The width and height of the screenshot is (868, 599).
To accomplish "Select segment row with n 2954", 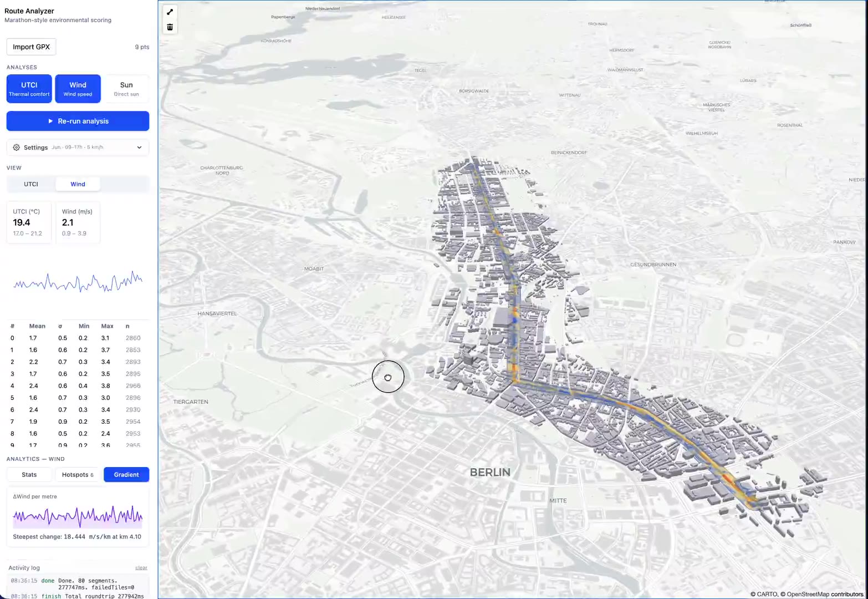I will pyautogui.click(x=78, y=422).
